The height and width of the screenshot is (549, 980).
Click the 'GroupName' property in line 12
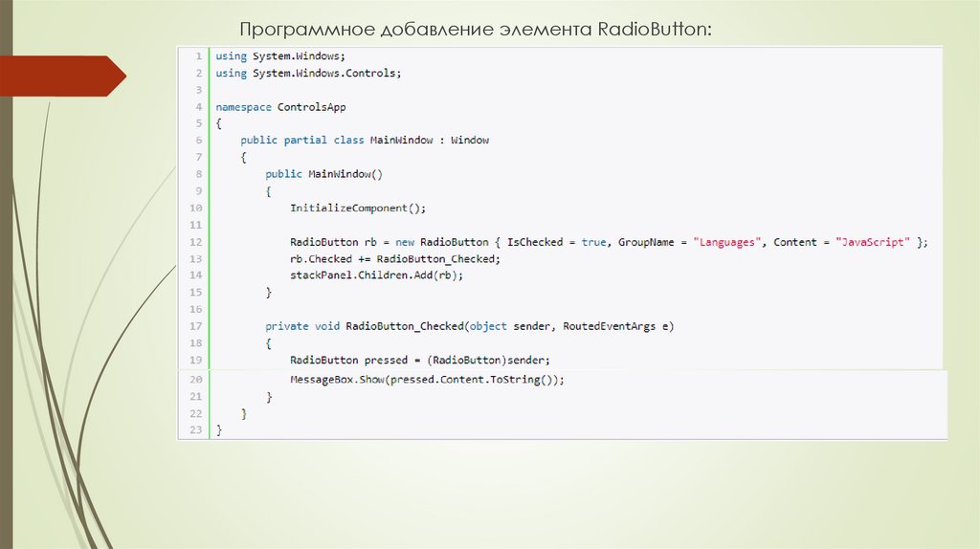click(646, 242)
